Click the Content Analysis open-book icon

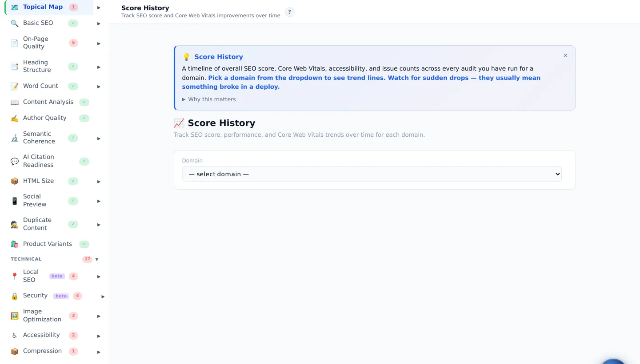pos(15,102)
